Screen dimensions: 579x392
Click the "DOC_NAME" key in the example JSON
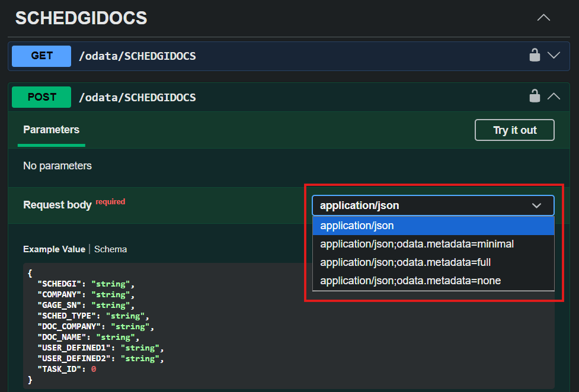click(62, 338)
